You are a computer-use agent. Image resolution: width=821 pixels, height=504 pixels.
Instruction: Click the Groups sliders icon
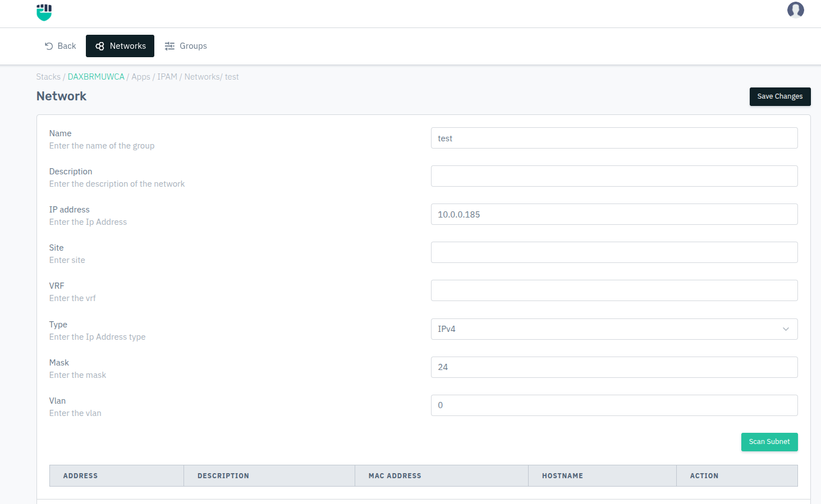click(169, 46)
